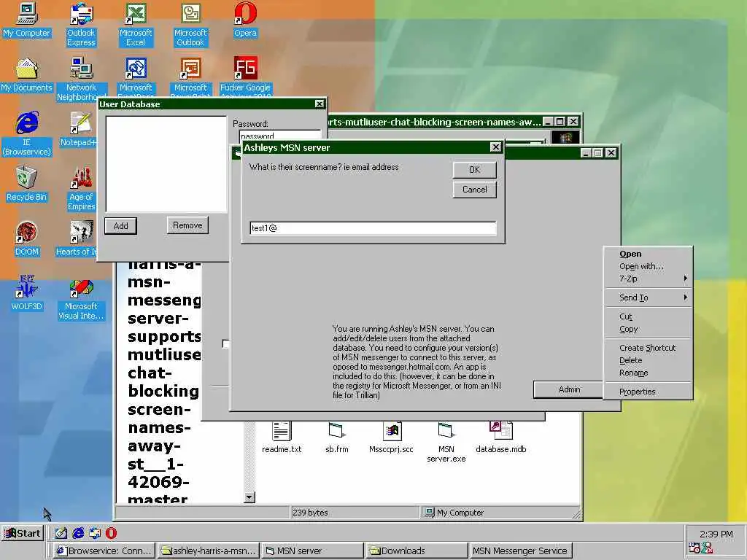The width and height of the screenshot is (747, 560).
Task: Select the Network Neighborhood desktop icon
Action: [x=81, y=79]
